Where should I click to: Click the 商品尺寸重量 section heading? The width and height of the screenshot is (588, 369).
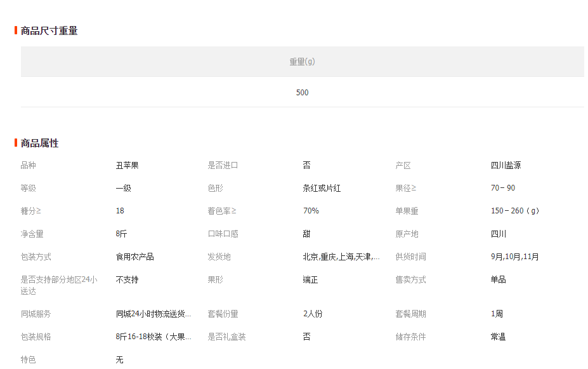coord(49,30)
